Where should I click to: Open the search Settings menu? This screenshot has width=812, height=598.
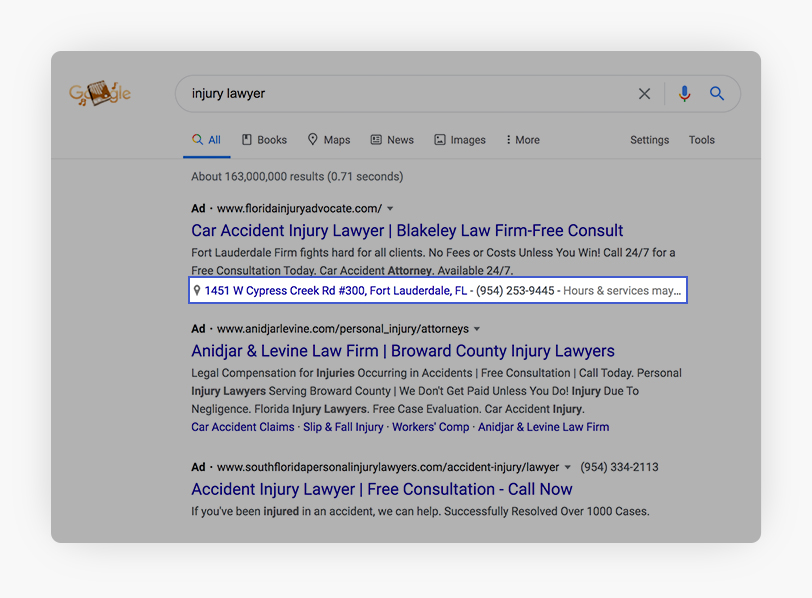pyautogui.click(x=649, y=140)
